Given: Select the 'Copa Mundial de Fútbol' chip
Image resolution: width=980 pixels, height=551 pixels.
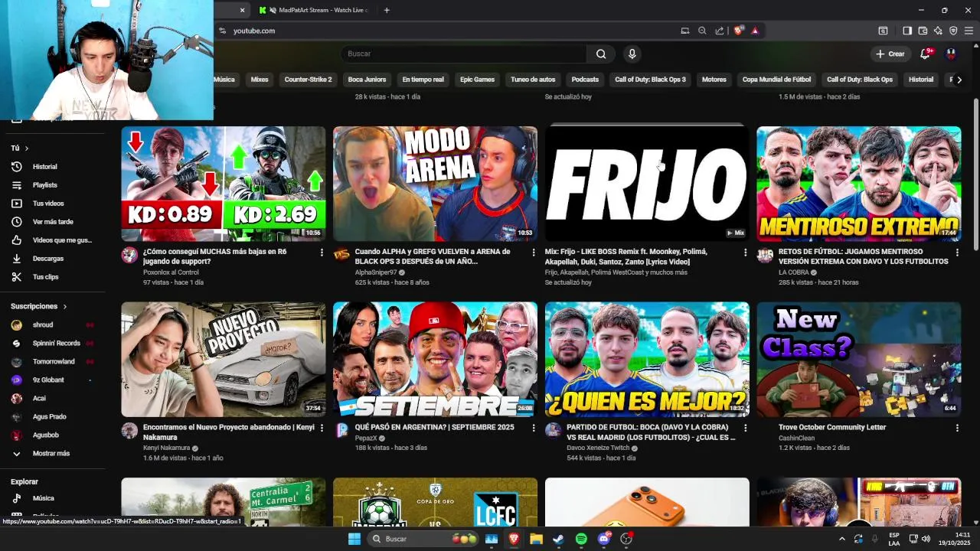Looking at the screenshot, I should point(776,80).
